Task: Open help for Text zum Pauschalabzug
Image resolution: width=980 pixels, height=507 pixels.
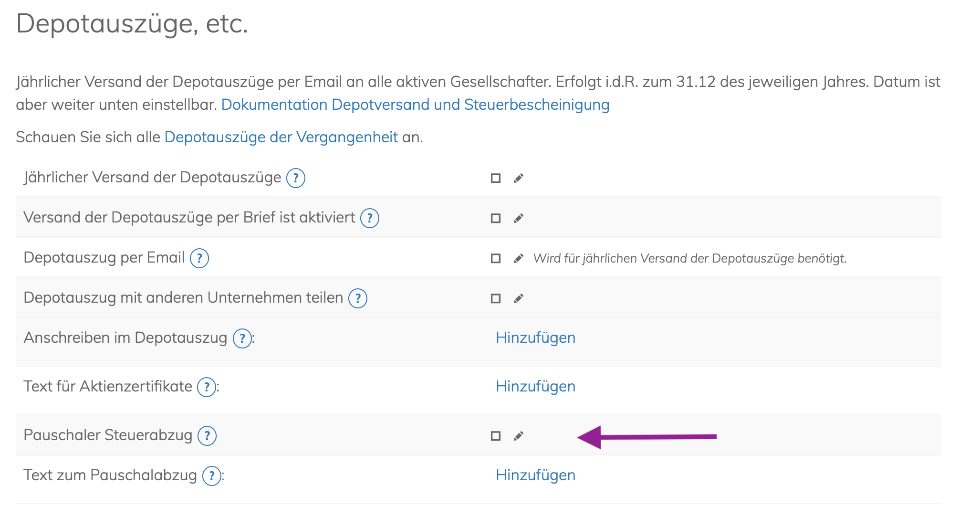Action: coord(211,476)
